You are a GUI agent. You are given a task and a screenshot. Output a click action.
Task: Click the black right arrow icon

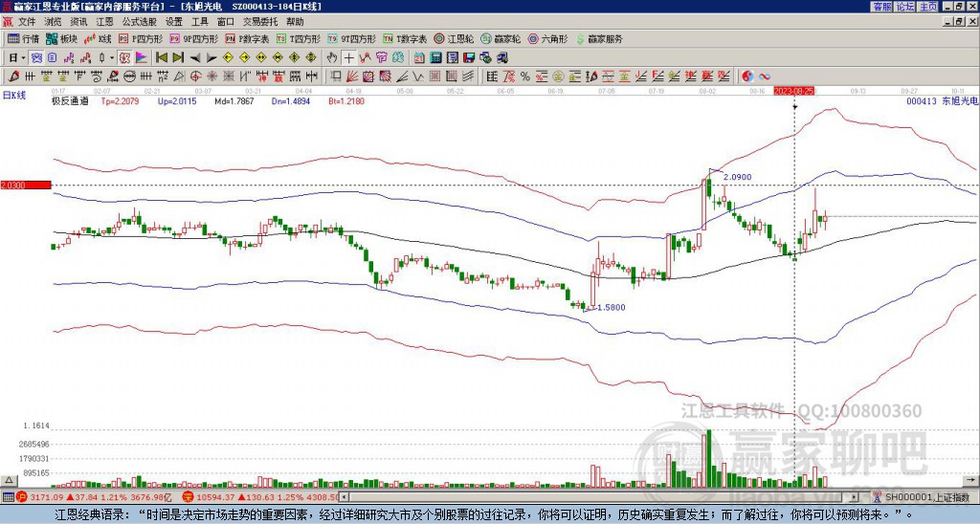point(212,58)
